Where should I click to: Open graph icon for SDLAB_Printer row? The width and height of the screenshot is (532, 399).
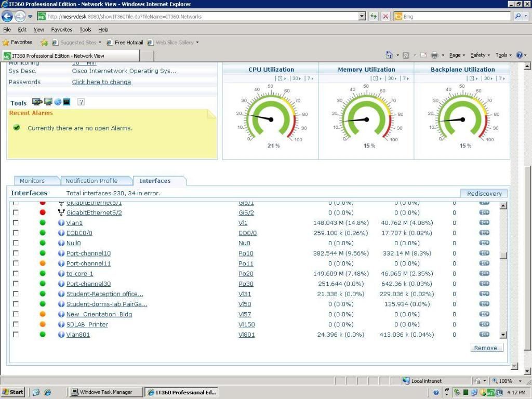point(484,324)
